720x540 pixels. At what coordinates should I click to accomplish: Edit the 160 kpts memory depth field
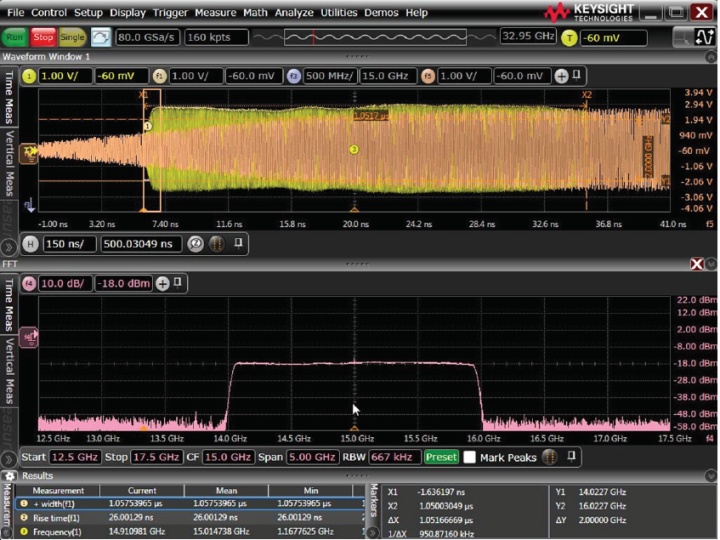(216, 37)
